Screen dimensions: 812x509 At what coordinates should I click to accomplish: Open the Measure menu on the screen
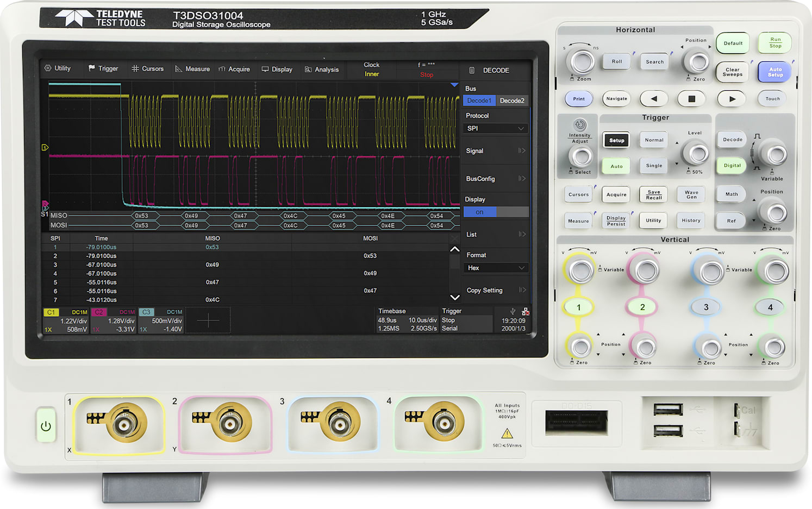point(192,69)
